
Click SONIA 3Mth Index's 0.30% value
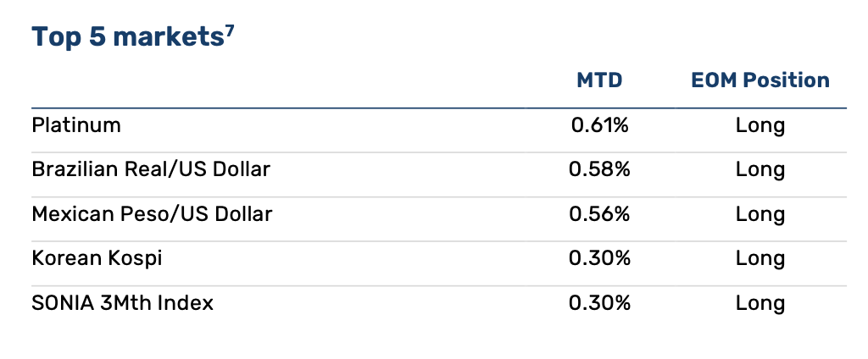click(x=599, y=301)
